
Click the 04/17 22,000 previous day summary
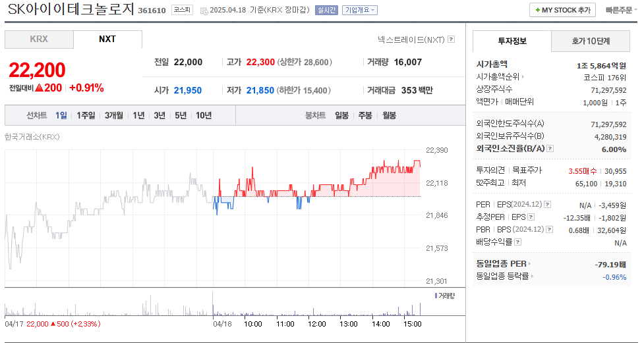(x=53, y=324)
